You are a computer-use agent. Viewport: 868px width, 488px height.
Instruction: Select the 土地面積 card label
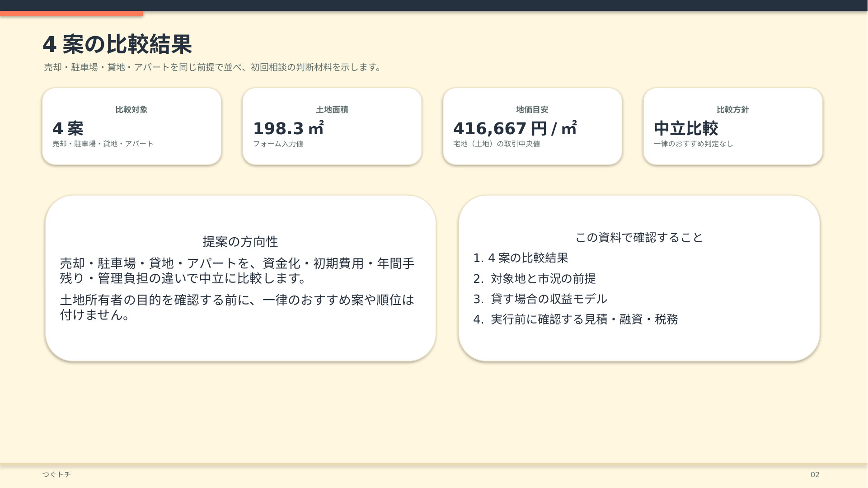pyautogui.click(x=332, y=110)
